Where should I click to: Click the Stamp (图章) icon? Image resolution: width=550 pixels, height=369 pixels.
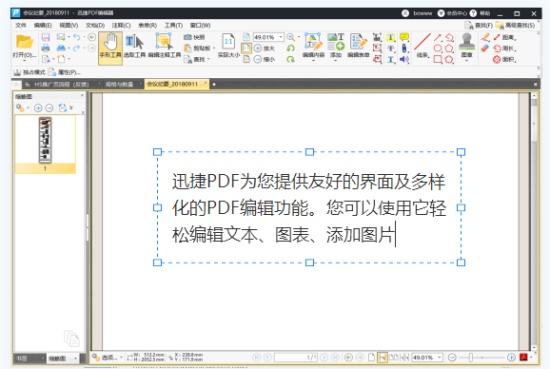(467, 46)
